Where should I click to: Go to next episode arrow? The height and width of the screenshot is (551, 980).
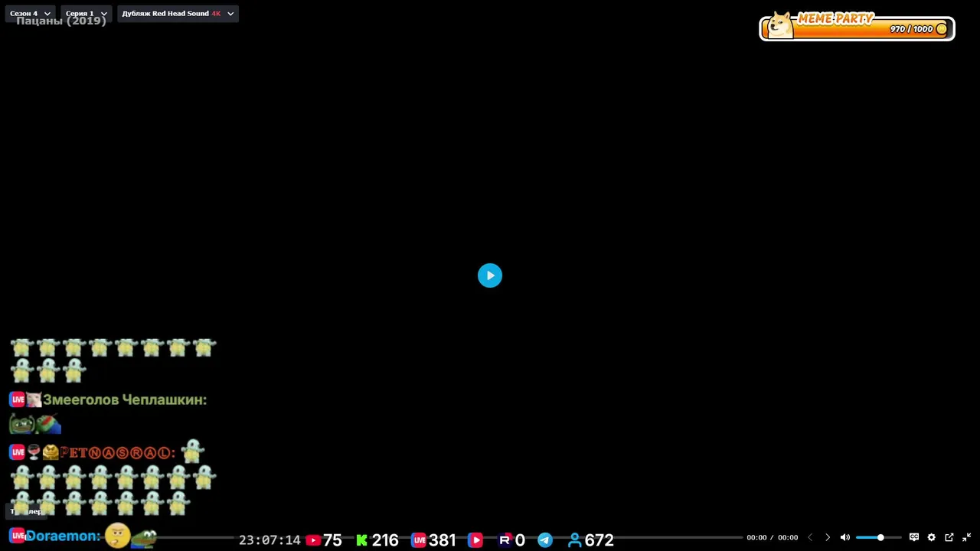pyautogui.click(x=828, y=537)
